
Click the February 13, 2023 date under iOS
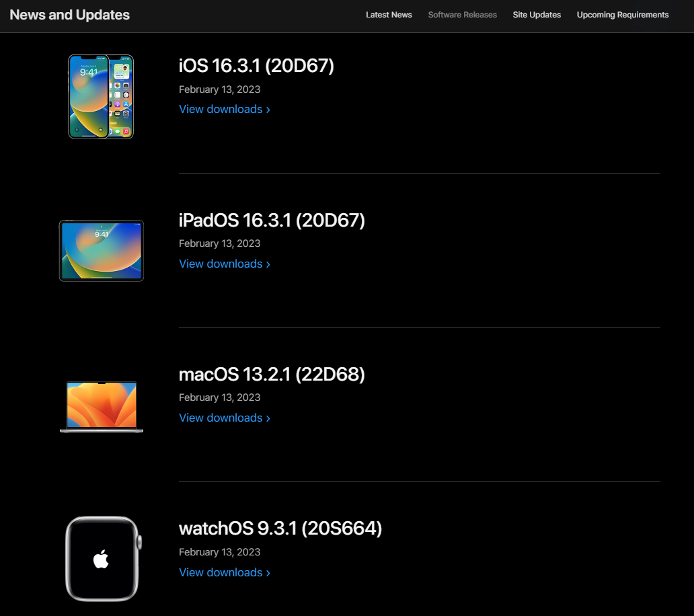point(219,89)
